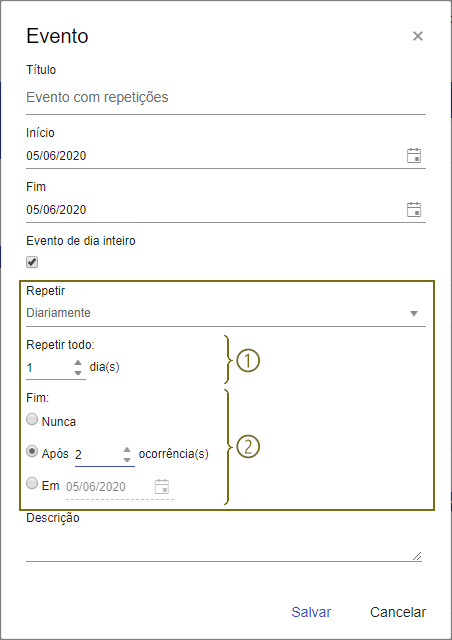This screenshot has height=640, width=452.
Task: Click into the Descrição text area
Action: (x=224, y=546)
